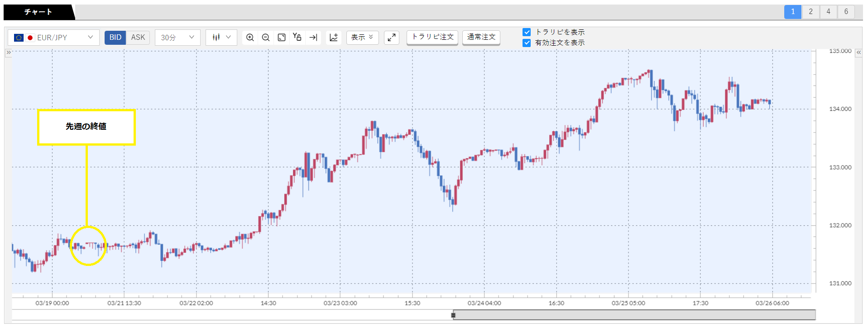Viewport: 868px width, 327px height.
Task: Switch to the 6 chart layout
Action: [846, 12]
